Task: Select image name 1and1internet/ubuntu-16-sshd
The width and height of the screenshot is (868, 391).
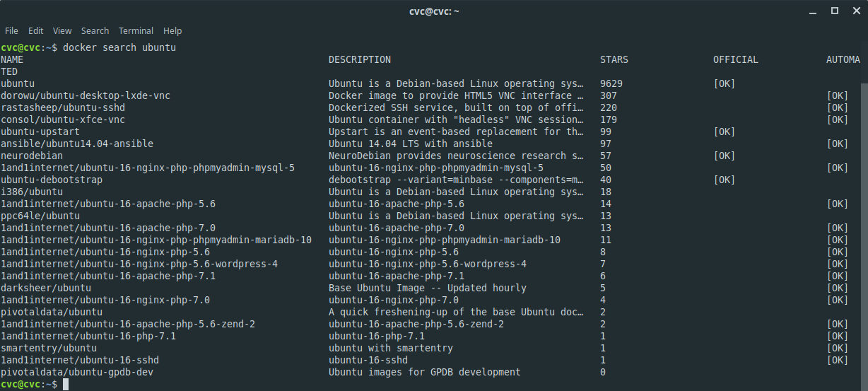Action: click(80, 360)
